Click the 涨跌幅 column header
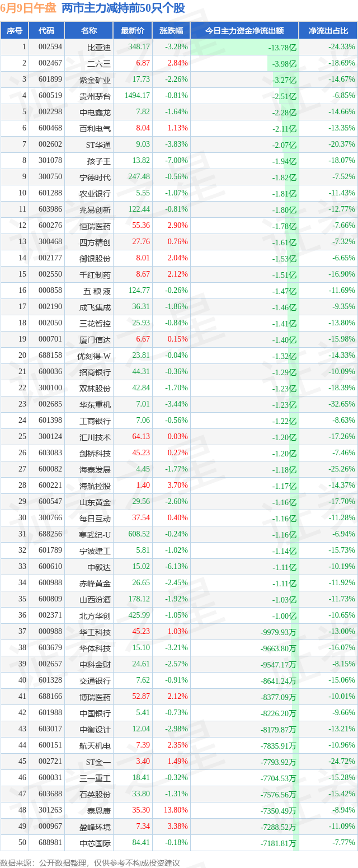Viewport: 358px width, 868px height. (x=171, y=30)
